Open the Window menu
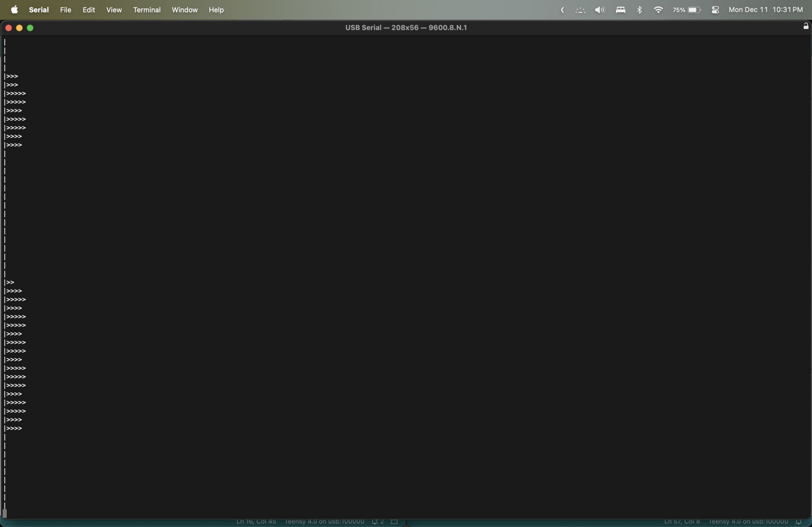 (x=185, y=10)
